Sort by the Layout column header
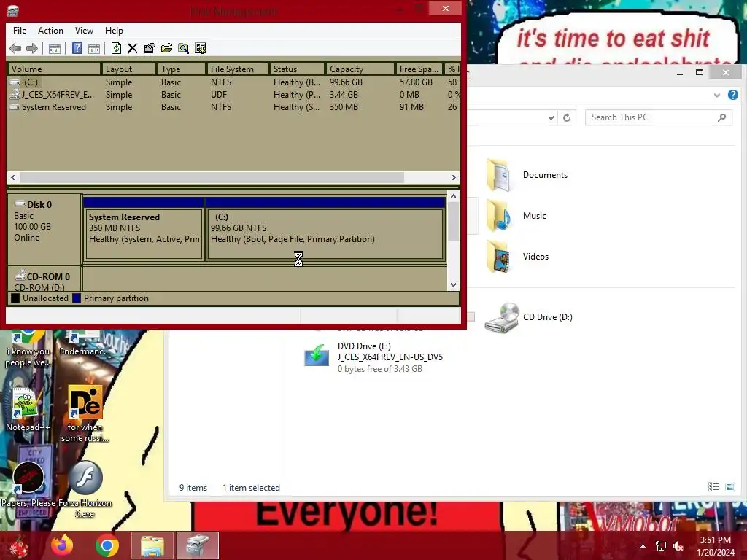 tap(128, 69)
